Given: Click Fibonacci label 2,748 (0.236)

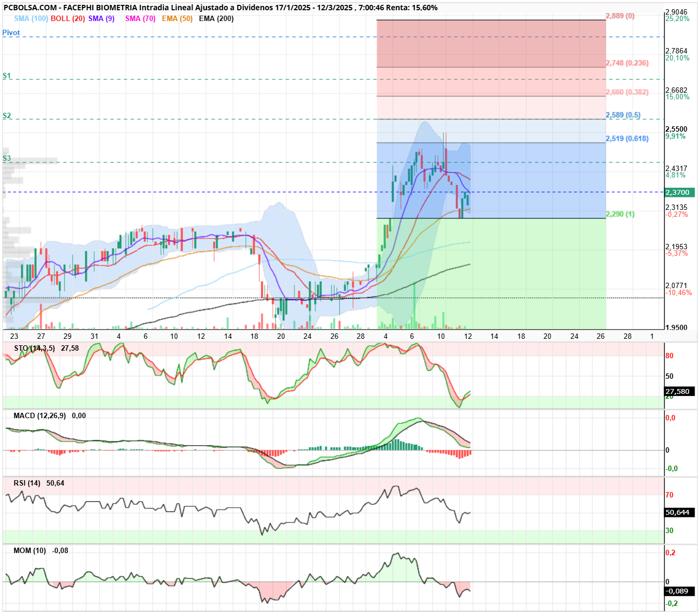Looking at the screenshot, I should click(x=627, y=63).
